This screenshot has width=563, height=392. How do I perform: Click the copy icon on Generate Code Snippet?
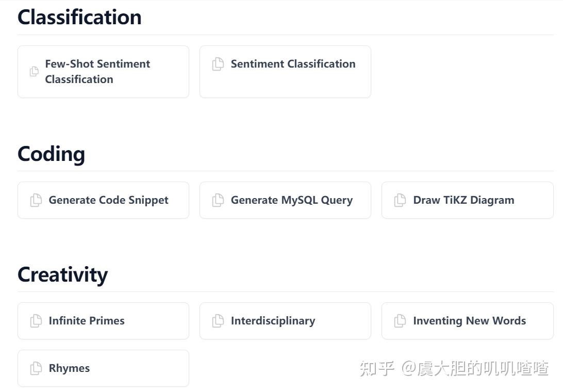[x=35, y=200]
